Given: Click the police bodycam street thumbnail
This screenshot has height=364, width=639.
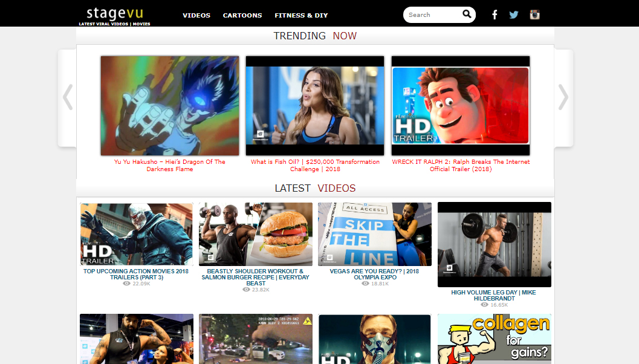Looking at the screenshot, I should coord(256,339).
